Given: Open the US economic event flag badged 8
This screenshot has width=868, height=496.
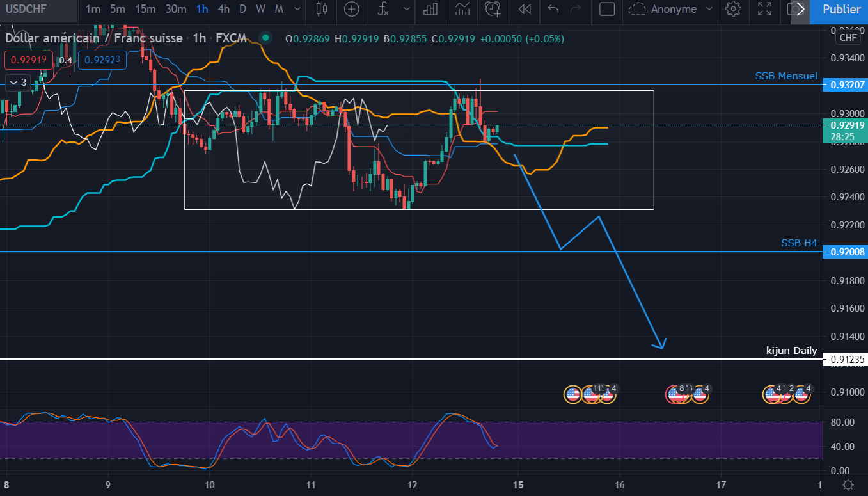Looking at the screenshot, I should [675, 394].
